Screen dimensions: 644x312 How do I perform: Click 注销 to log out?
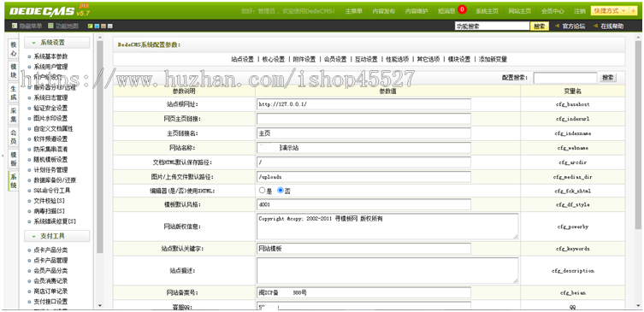580,11
